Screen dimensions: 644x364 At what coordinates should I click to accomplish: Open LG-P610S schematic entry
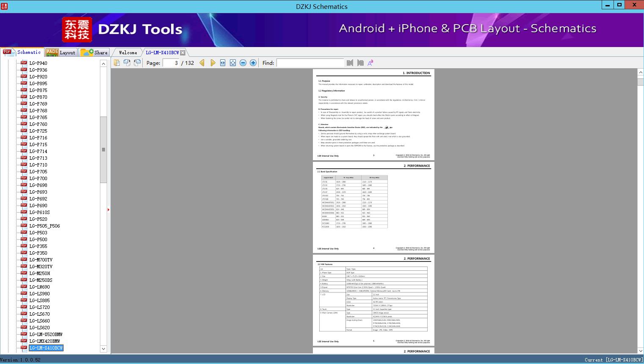coord(39,212)
